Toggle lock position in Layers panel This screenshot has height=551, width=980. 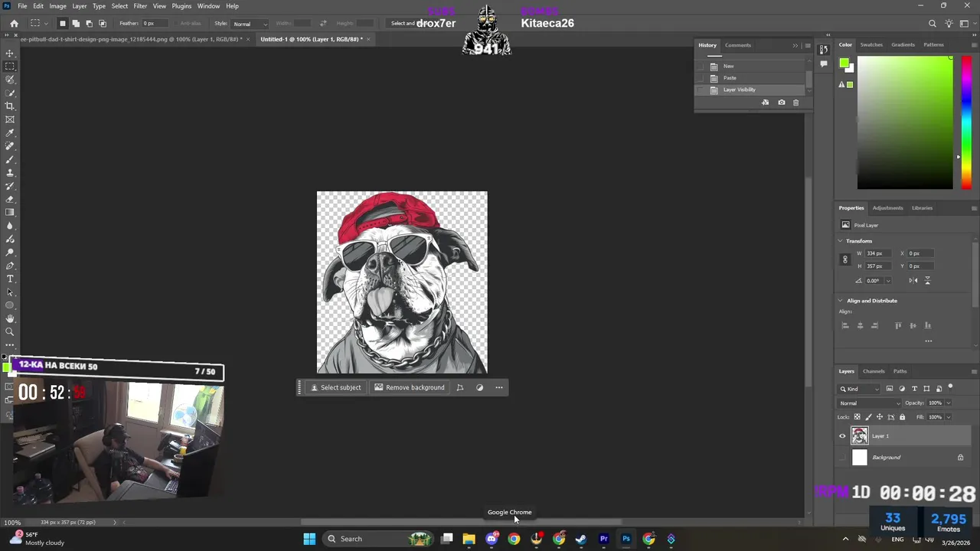pos(879,417)
